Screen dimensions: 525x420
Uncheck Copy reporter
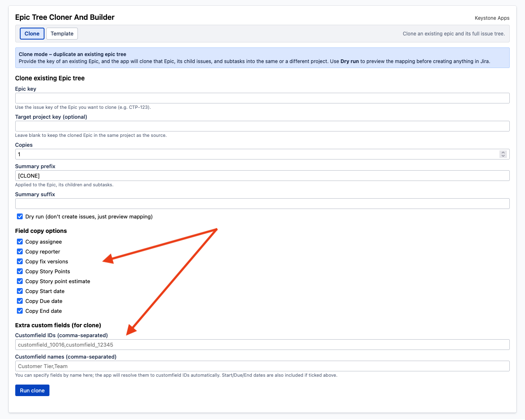(x=19, y=251)
